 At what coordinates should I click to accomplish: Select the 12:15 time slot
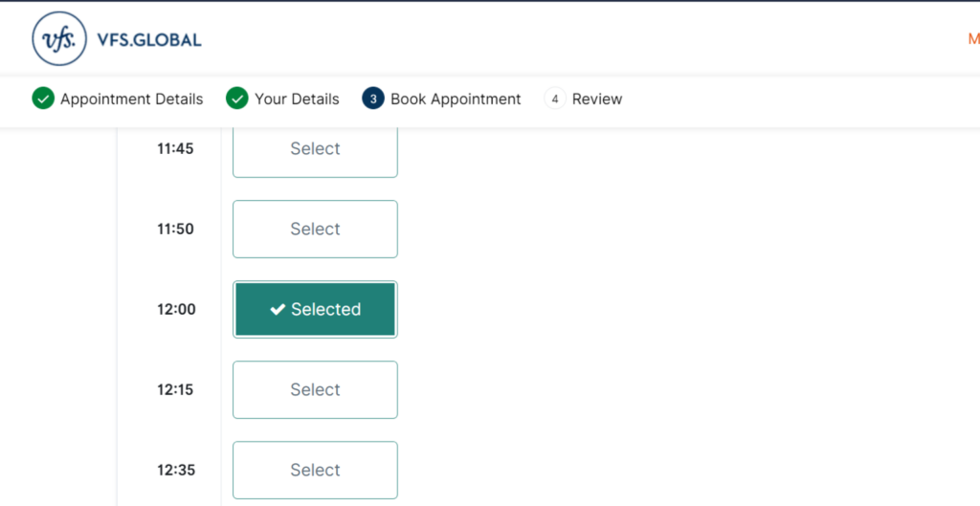(315, 389)
